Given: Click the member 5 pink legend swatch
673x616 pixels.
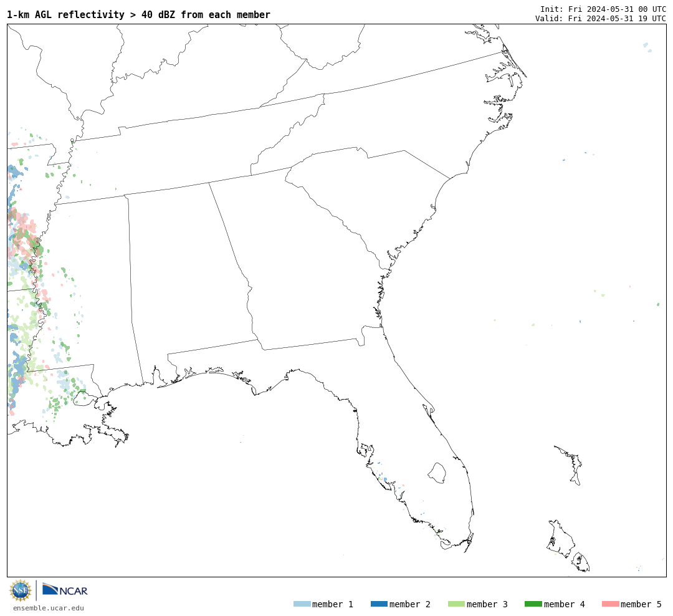Looking at the screenshot, I should pyautogui.click(x=610, y=604).
